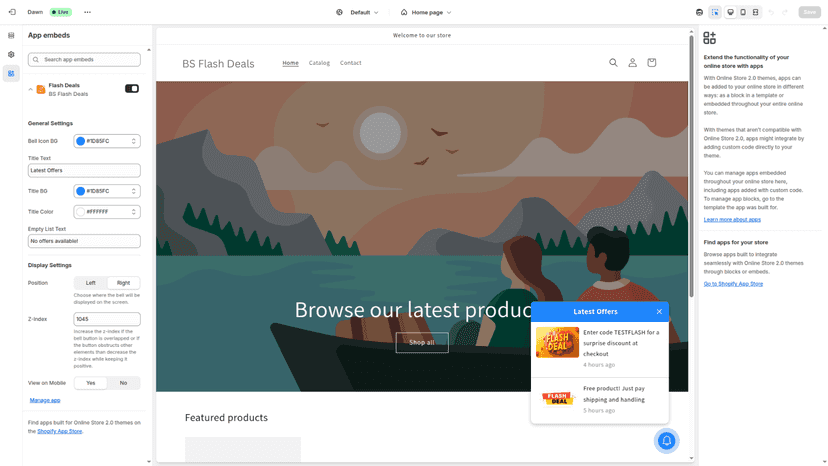The width and height of the screenshot is (828, 466).
Task: Click the Search app embeds field
Action: [x=84, y=60]
